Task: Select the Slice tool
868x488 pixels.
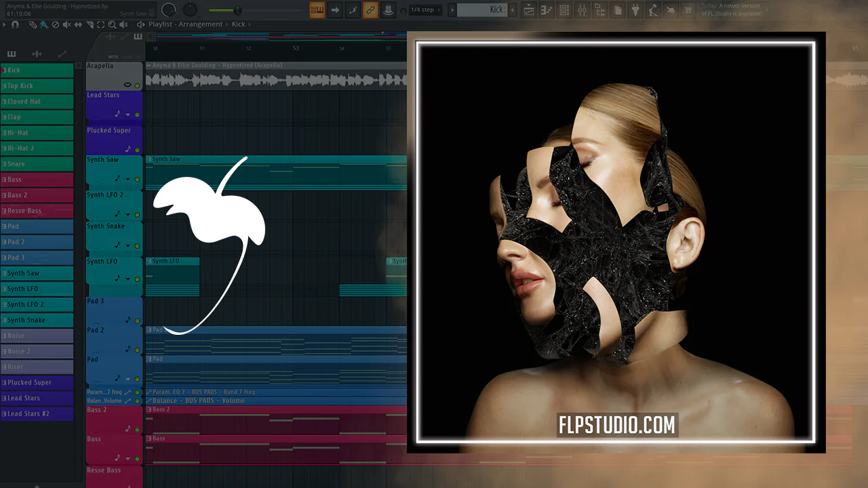Action: click(x=90, y=24)
